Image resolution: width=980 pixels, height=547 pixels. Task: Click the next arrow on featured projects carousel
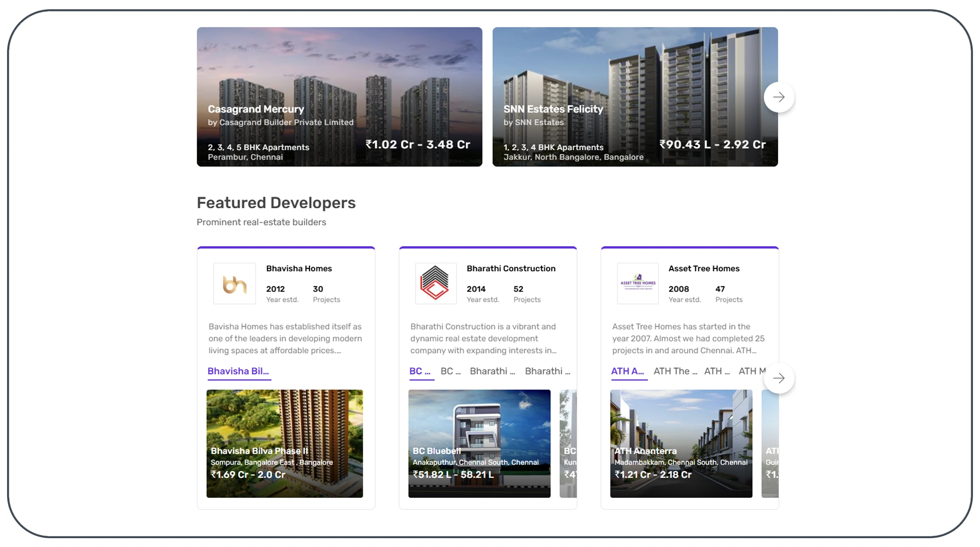[779, 97]
